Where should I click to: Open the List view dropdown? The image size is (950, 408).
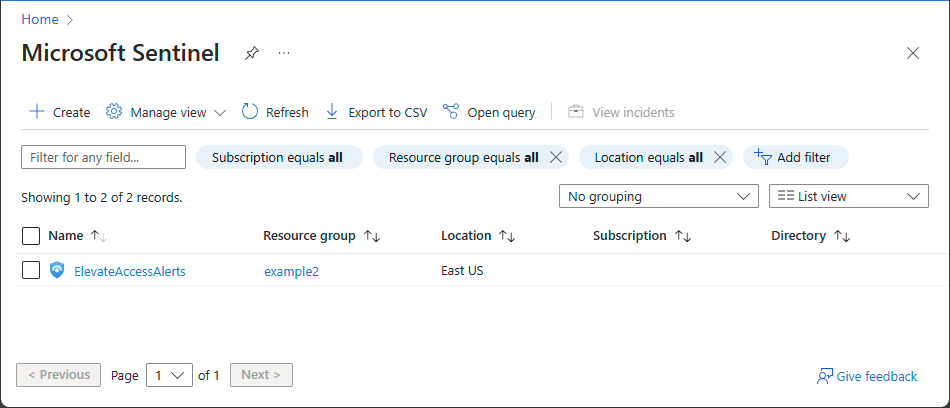pos(848,197)
